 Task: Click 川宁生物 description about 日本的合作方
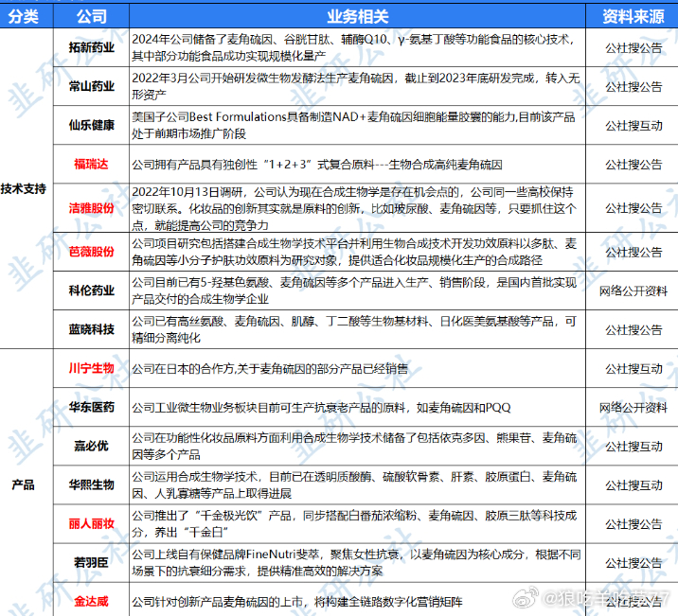(270, 369)
